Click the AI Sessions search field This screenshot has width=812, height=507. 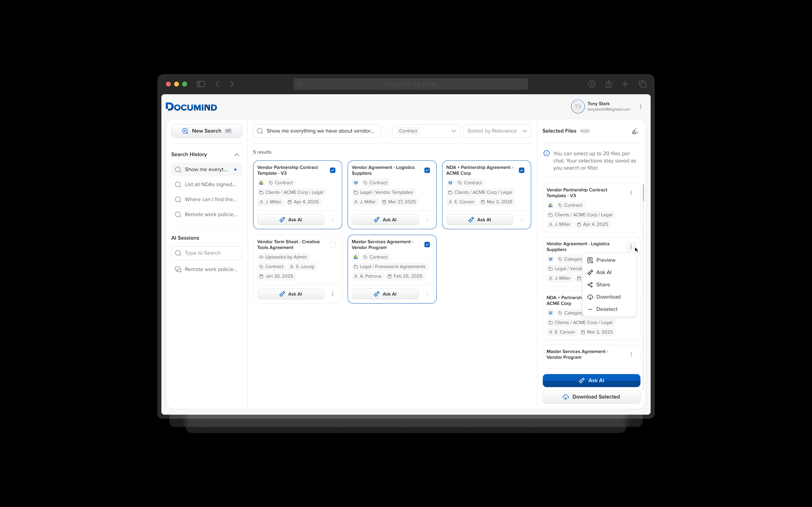point(206,253)
